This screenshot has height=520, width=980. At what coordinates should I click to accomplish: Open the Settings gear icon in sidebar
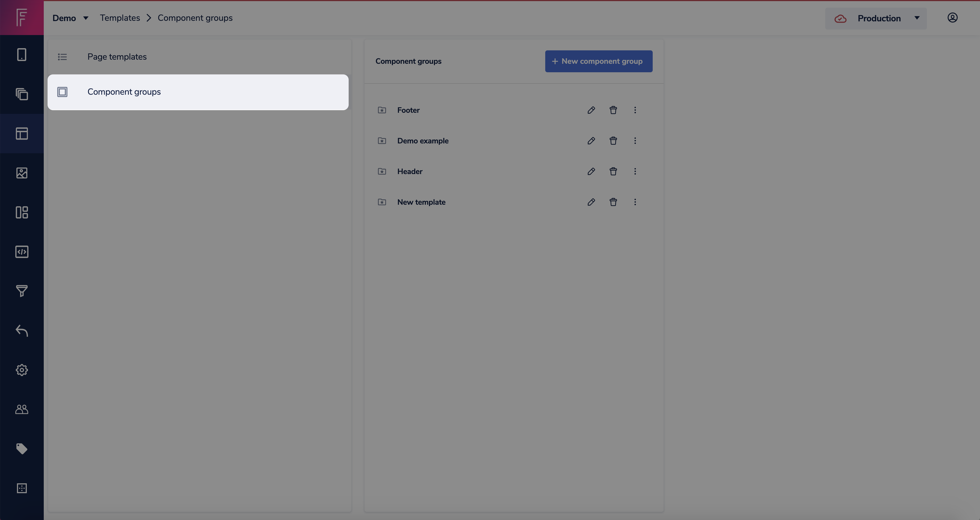[x=22, y=370]
